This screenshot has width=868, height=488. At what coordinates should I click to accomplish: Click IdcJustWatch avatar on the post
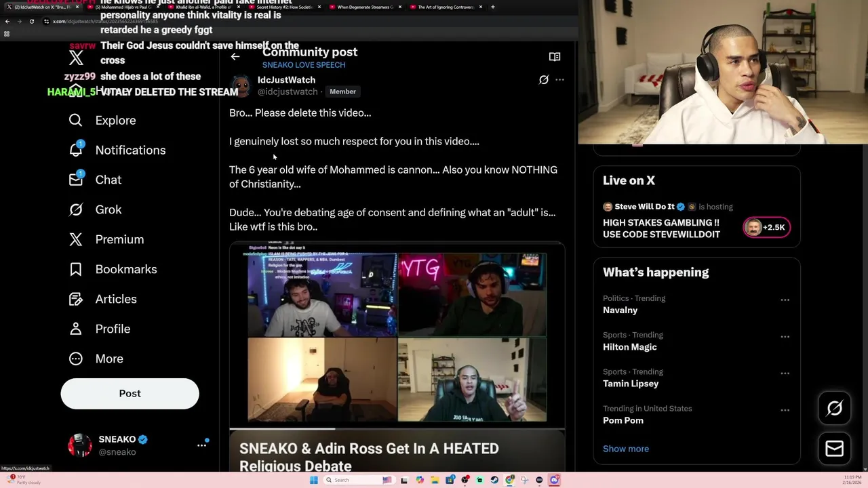pyautogui.click(x=241, y=86)
